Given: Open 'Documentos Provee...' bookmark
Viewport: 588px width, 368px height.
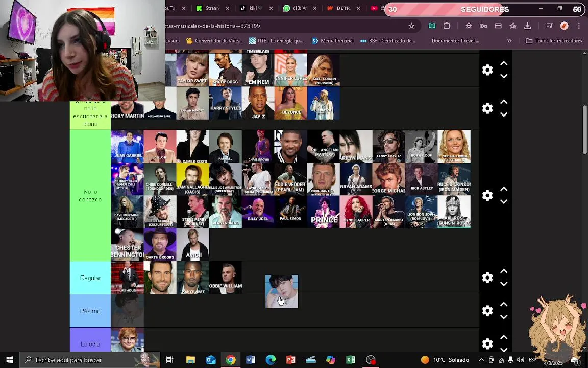Looking at the screenshot, I should (x=455, y=40).
